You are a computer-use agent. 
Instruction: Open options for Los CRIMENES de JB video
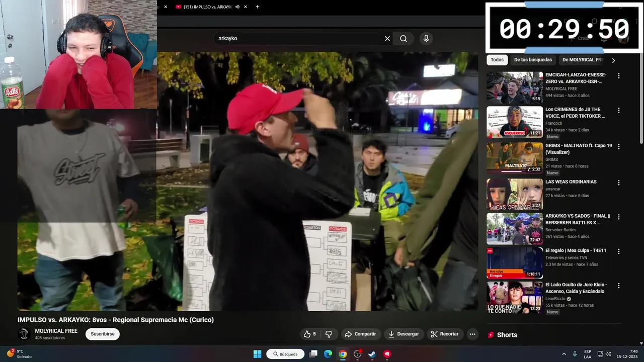[619, 110]
